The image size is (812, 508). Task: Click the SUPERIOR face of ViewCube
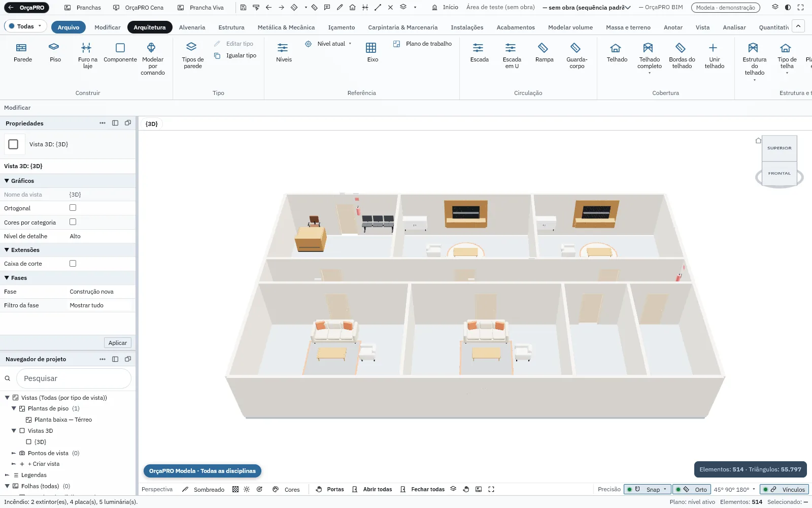point(780,148)
